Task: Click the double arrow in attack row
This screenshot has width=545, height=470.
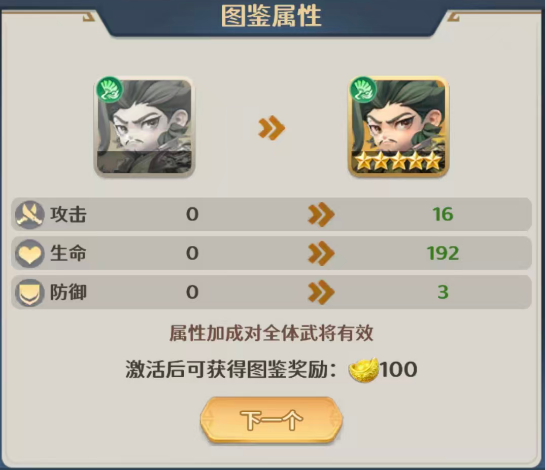Action: tap(321, 214)
